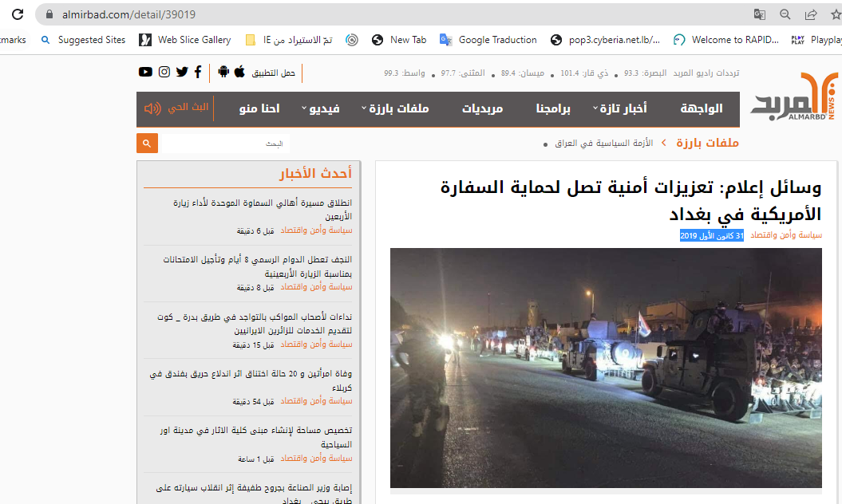The width and height of the screenshot is (842, 504).
Task: Click the orange search magnifier button
Action: point(147,144)
